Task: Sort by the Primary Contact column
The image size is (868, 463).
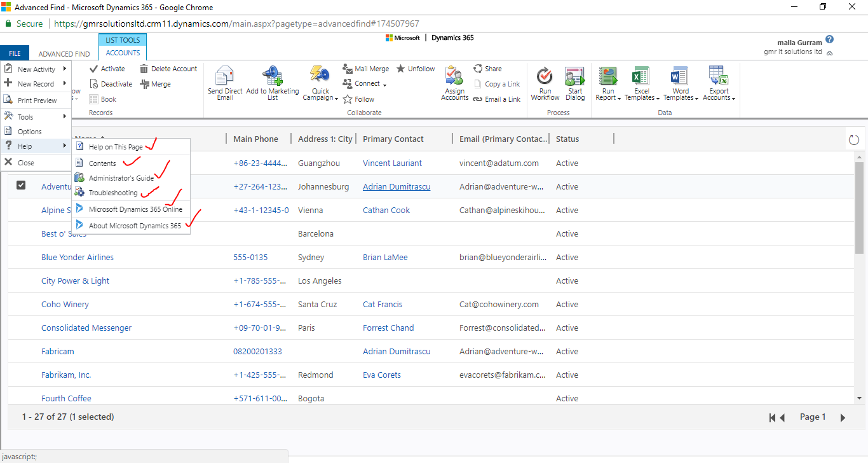Action: point(393,139)
